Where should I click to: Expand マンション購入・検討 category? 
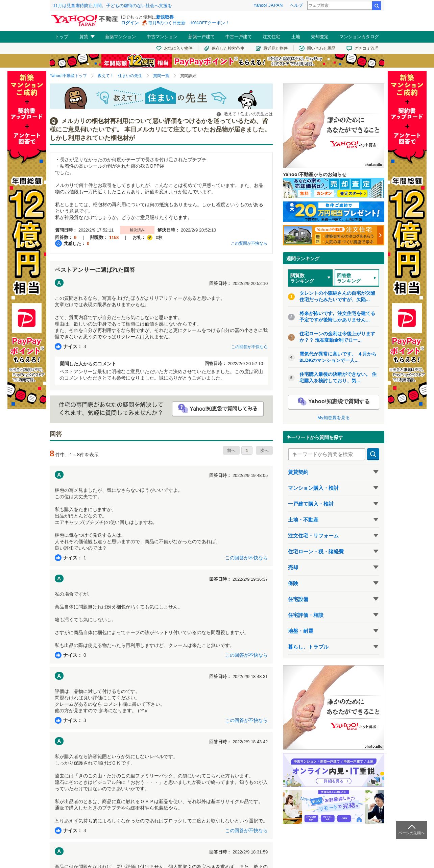(x=334, y=488)
